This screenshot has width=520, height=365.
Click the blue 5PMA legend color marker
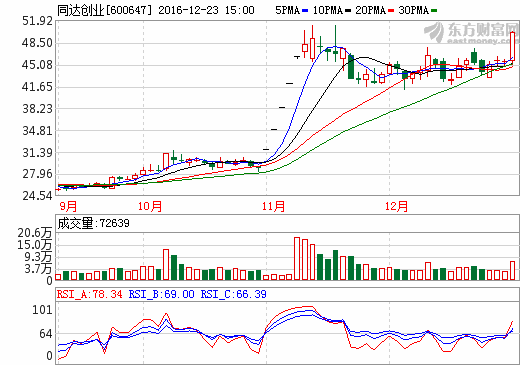[305, 11]
